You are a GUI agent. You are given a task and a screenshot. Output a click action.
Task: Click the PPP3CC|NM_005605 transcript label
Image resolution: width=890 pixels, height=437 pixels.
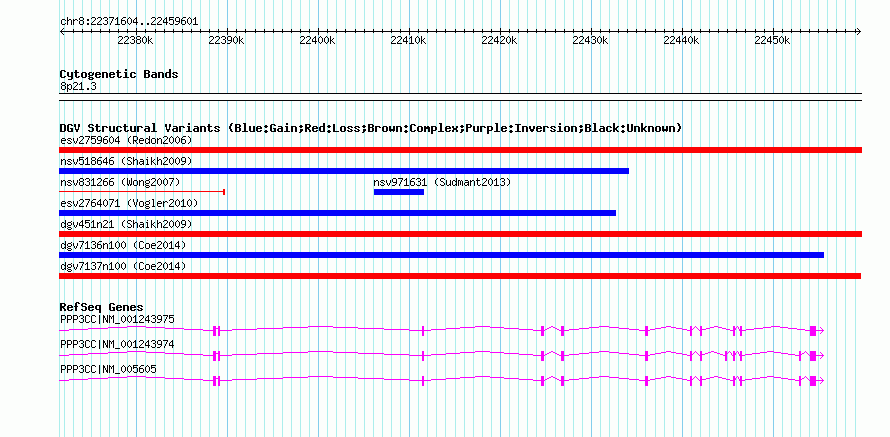point(108,369)
